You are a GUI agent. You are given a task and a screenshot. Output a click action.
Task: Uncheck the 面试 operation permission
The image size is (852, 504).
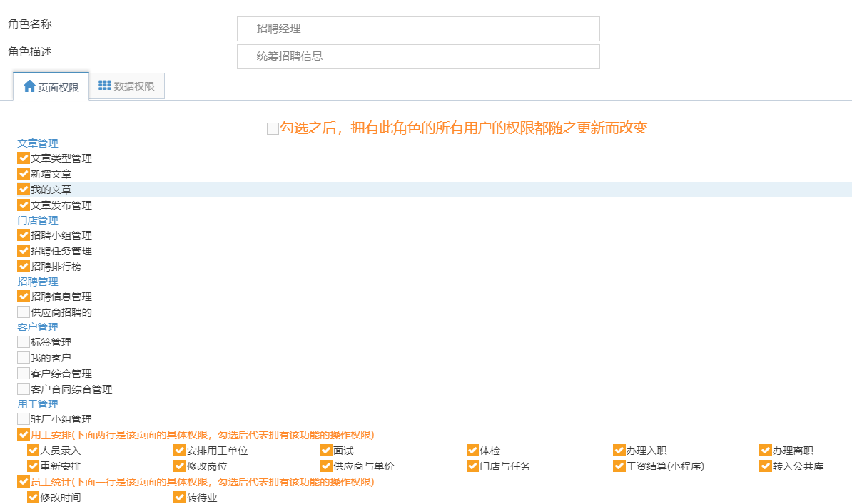pos(325,450)
